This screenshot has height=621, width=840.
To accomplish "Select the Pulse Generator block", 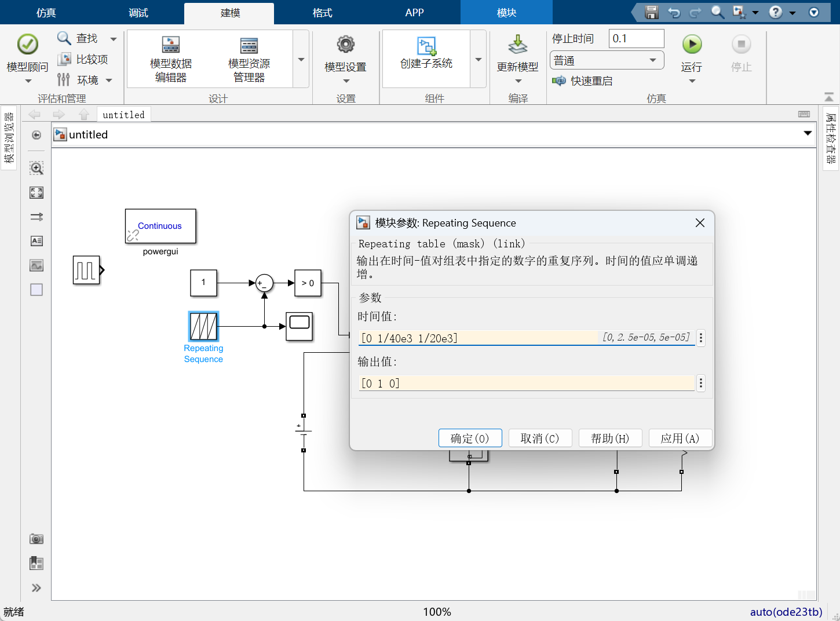I will click(x=86, y=270).
